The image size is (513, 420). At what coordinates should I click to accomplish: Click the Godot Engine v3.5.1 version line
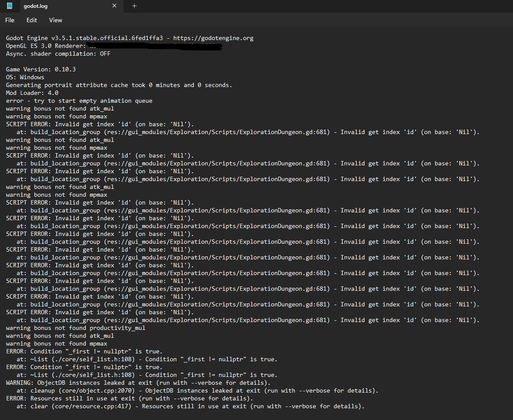pyautogui.click(x=130, y=38)
